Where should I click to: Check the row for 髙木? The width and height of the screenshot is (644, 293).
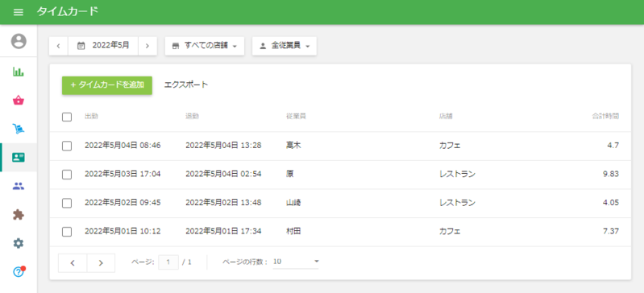(67, 146)
